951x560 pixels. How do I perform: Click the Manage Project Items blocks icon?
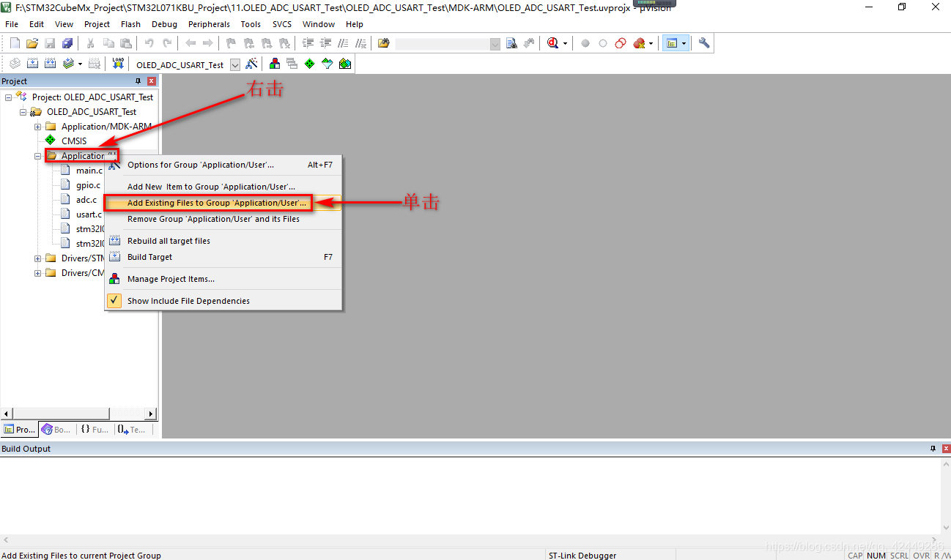pyautogui.click(x=275, y=64)
